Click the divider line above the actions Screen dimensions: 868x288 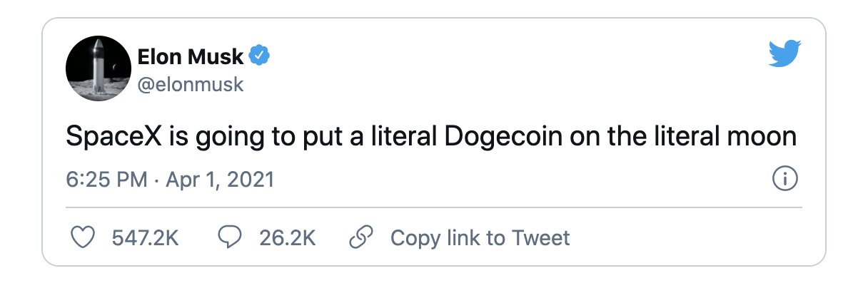[434, 207]
